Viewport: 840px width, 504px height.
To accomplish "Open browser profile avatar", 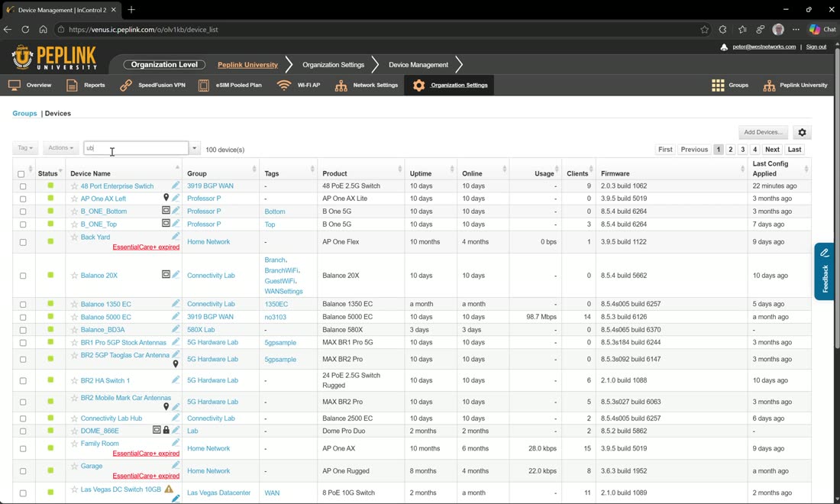I will (x=778, y=30).
